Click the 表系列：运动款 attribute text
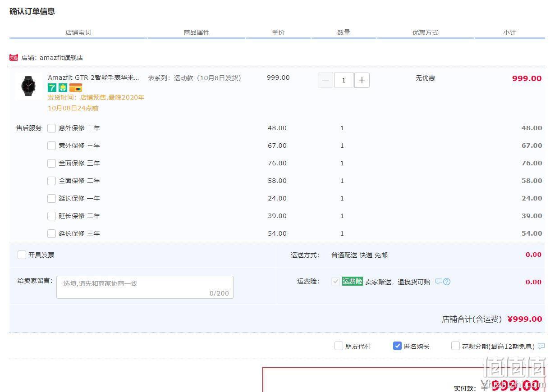The height and width of the screenshot is (392, 550). point(195,78)
